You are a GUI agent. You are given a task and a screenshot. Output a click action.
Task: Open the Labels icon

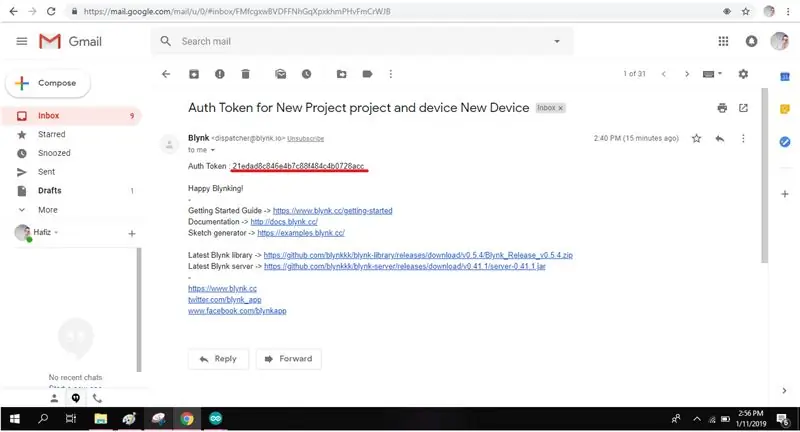click(367, 74)
